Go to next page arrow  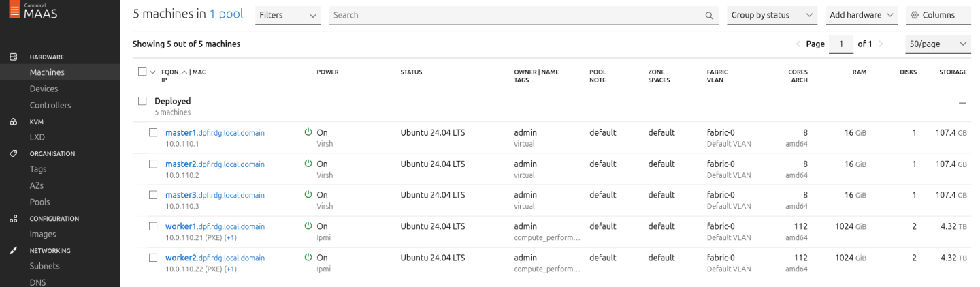881,44
